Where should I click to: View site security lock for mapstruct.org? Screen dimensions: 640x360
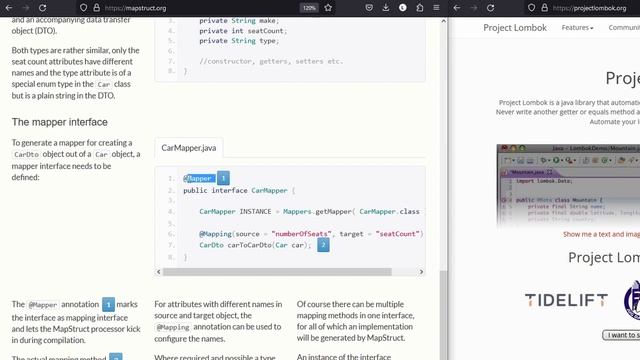coord(96,8)
